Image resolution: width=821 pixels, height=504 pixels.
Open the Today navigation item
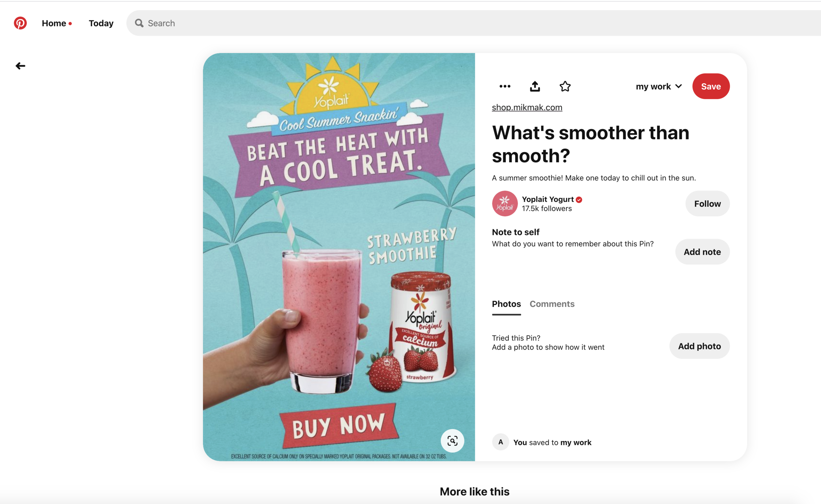(x=101, y=23)
